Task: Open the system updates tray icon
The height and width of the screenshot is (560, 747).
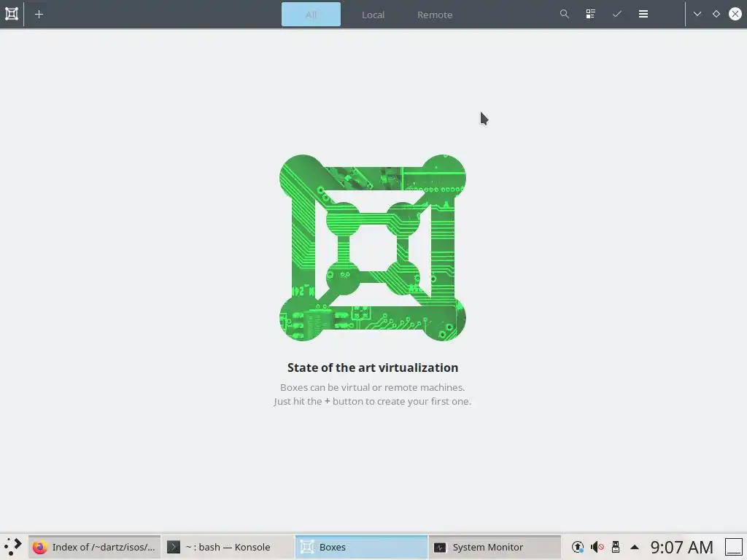Action: 578,547
